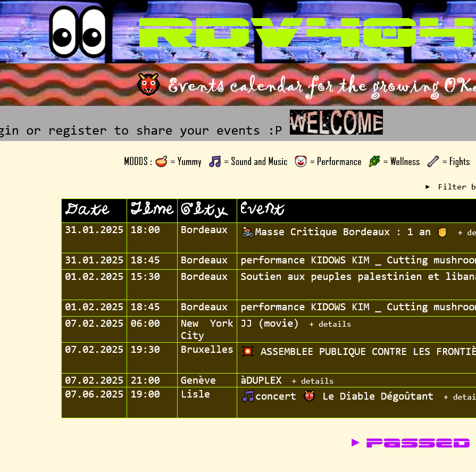This screenshot has width=476, height=472.
Task: Open KIDOWS KIM performance on 01.02.2025
Action: pos(358,307)
